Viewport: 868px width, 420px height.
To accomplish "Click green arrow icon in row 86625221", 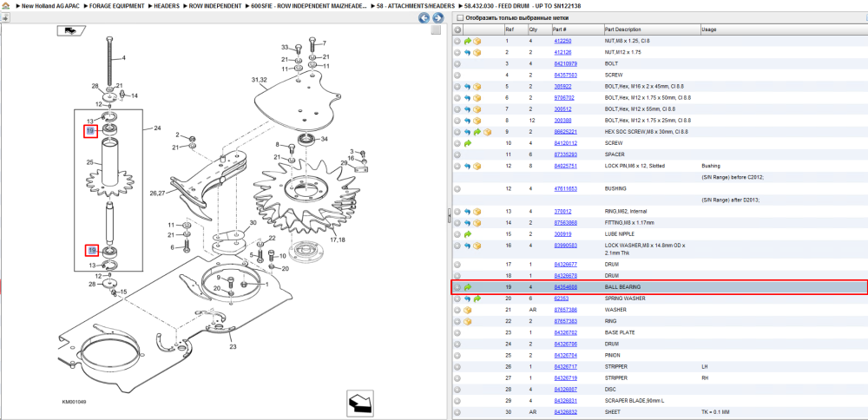I will coord(477,132).
